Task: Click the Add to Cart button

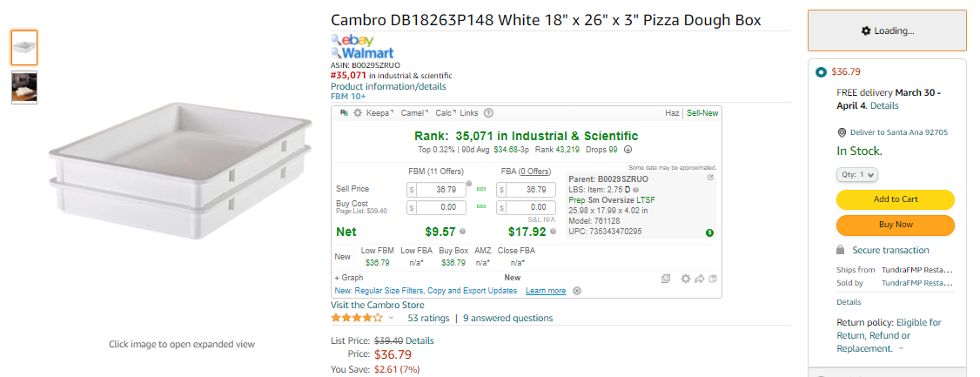Action: (x=895, y=199)
